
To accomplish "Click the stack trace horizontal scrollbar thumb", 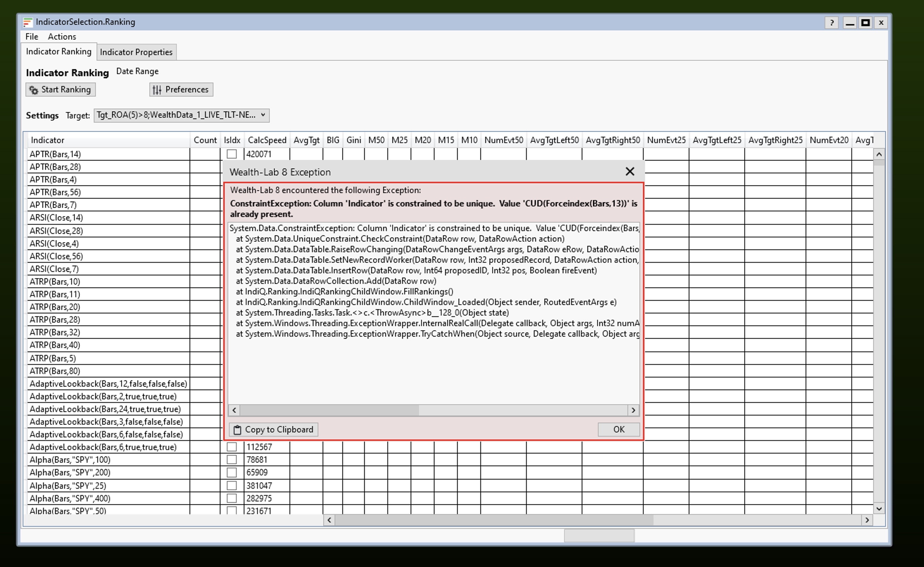I will (x=329, y=410).
